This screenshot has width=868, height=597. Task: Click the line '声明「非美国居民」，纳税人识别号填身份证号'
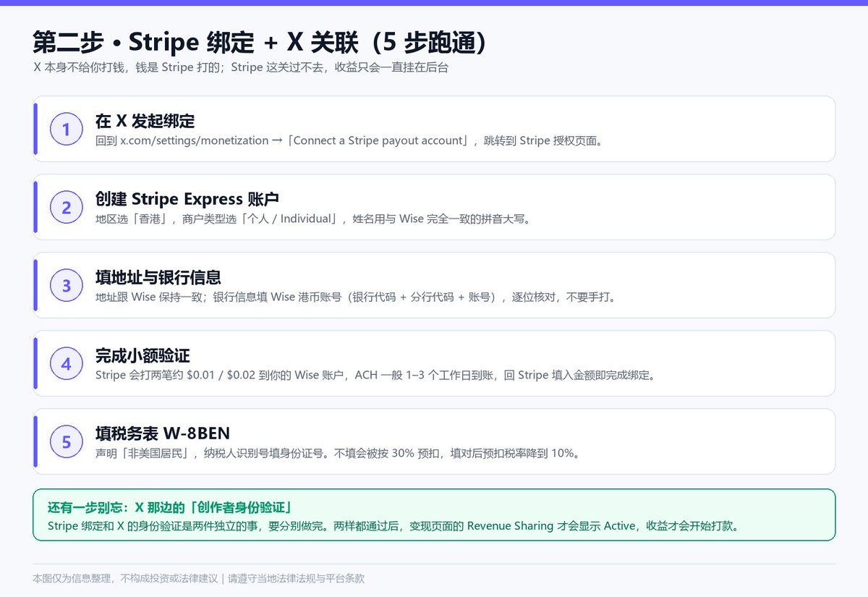point(337,453)
